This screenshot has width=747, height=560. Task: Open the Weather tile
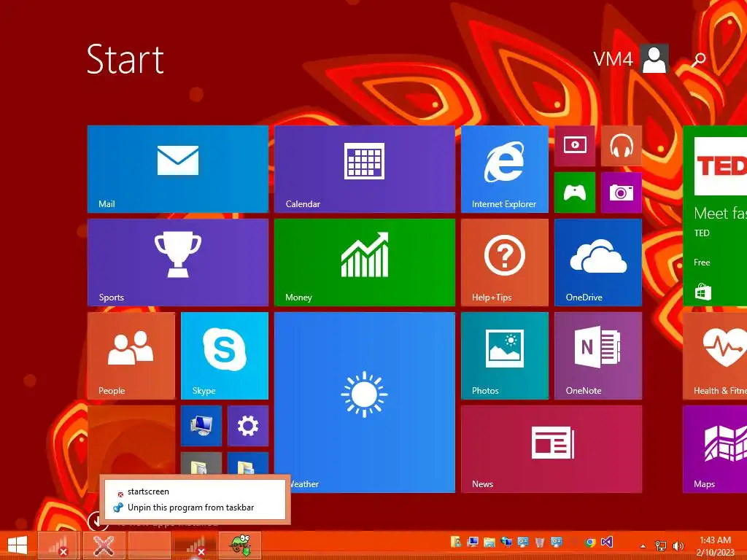tap(365, 402)
